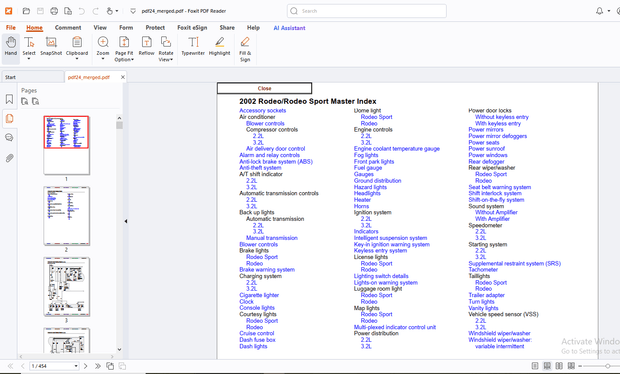Switch to facing pages view mode
The width and height of the screenshot is (620, 374).
[x=559, y=366]
